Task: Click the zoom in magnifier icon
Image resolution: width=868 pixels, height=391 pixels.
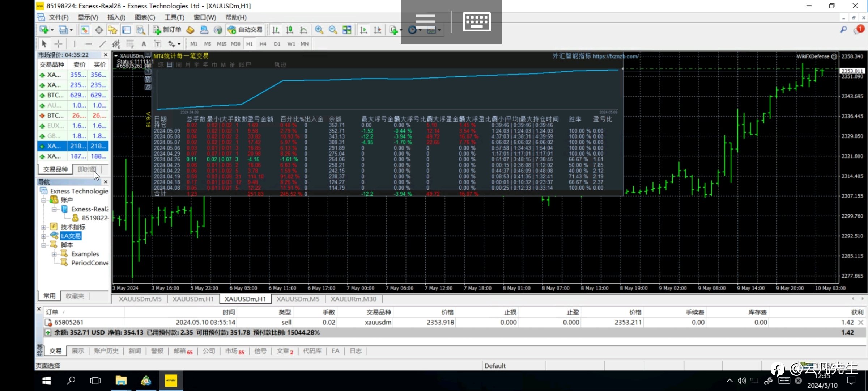Action: tap(319, 30)
